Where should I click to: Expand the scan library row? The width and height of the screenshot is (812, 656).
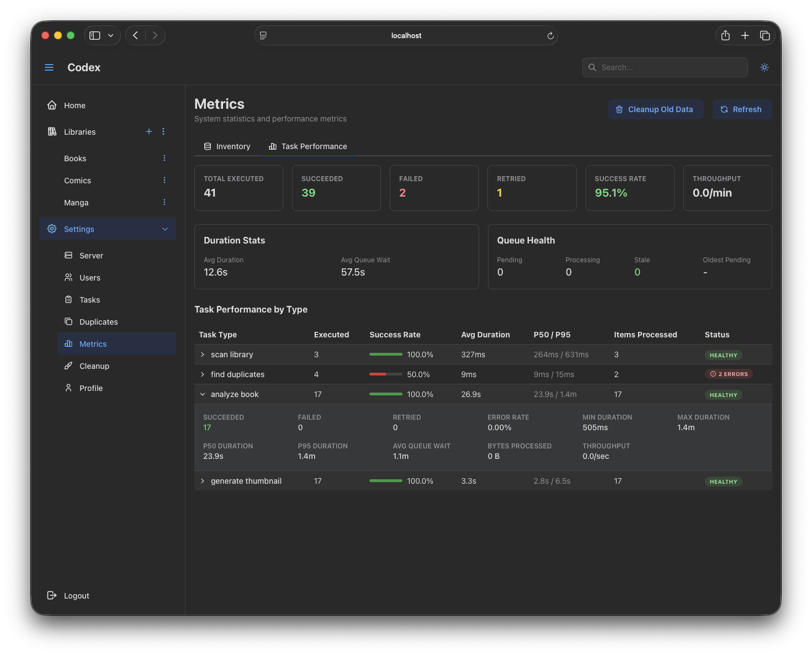(x=202, y=354)
